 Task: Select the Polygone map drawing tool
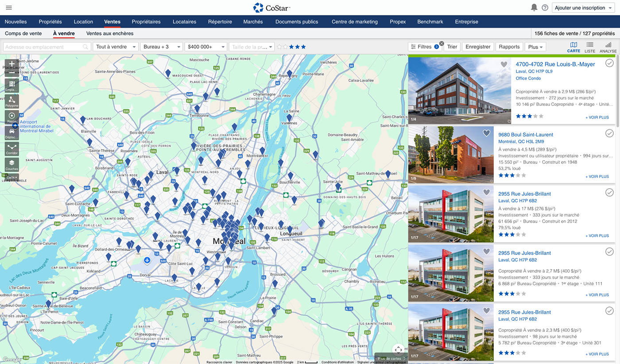click(12, 101)
